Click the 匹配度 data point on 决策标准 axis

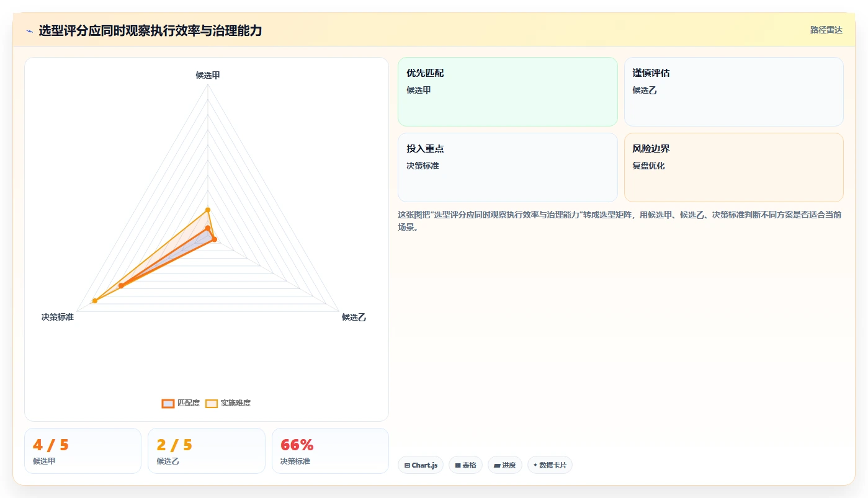pos(121,286)
